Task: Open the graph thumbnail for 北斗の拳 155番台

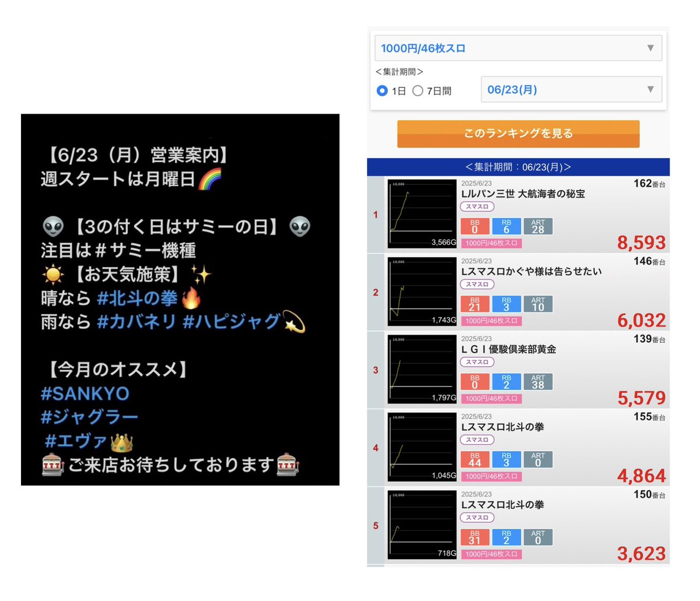Action: 422,447
